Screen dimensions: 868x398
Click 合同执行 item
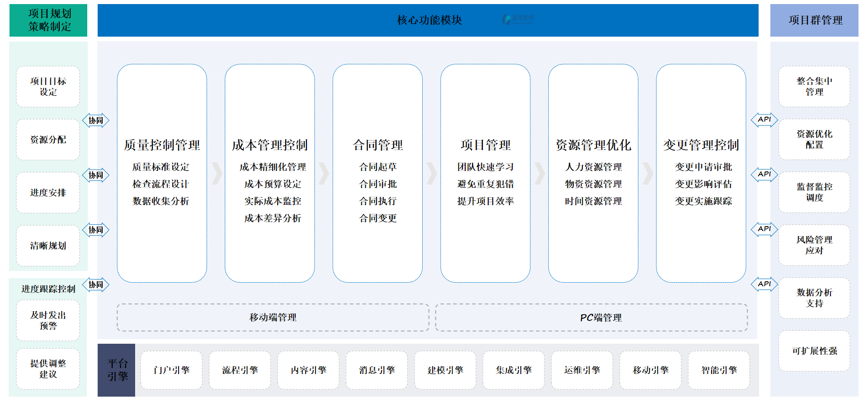pos(378,201)
